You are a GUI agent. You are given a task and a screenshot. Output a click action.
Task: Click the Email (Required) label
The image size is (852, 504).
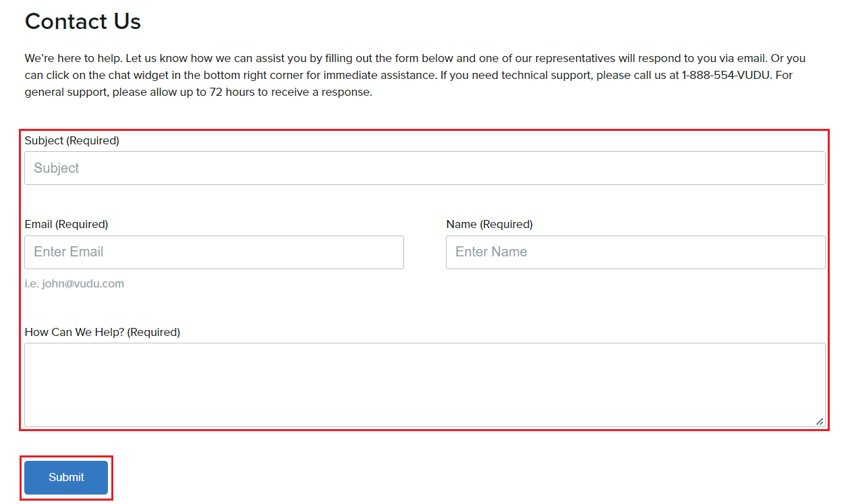coord(66,224)
